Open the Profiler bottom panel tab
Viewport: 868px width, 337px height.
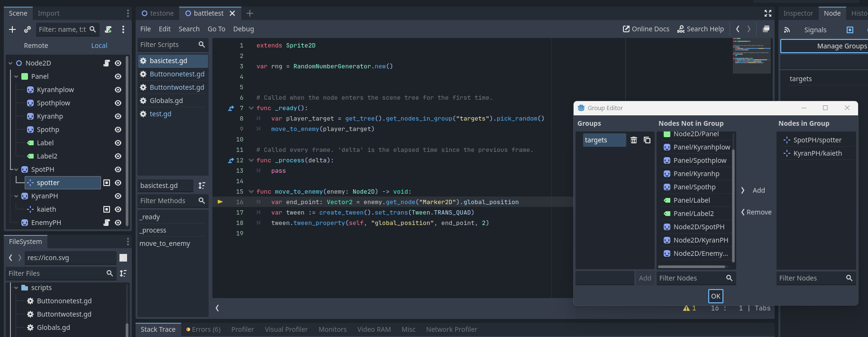pyautogui.click(x=243, y=329)
